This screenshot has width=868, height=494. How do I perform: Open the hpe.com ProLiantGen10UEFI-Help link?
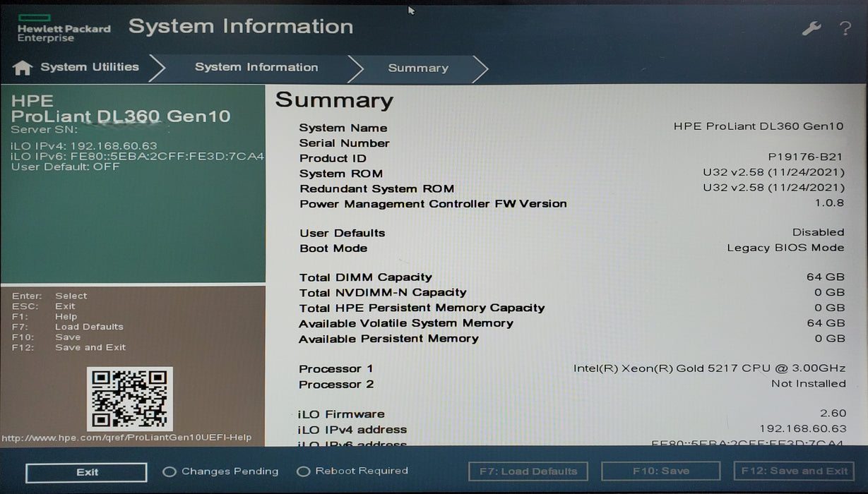tap(127, 438)
